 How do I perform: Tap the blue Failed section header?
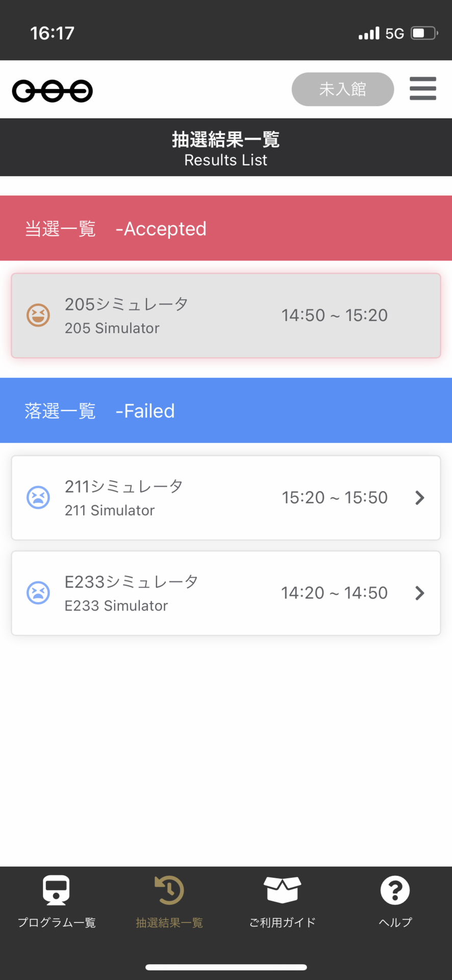225,410
